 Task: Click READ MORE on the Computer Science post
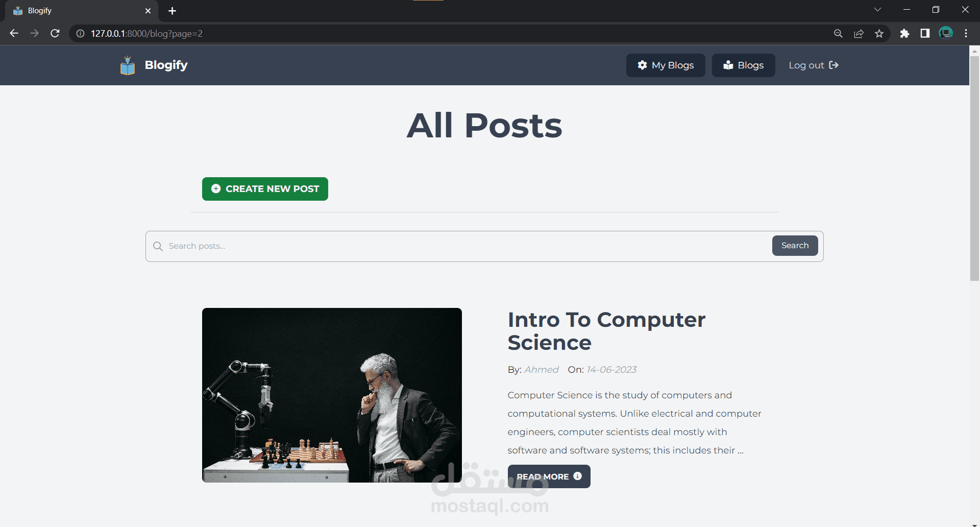pyautogui.click(x=549, y=476)
